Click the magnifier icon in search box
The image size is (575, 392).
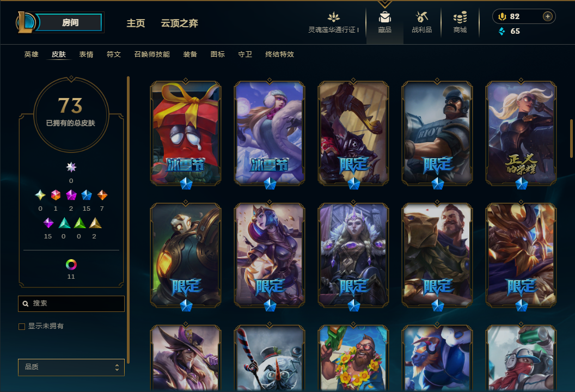26,304
